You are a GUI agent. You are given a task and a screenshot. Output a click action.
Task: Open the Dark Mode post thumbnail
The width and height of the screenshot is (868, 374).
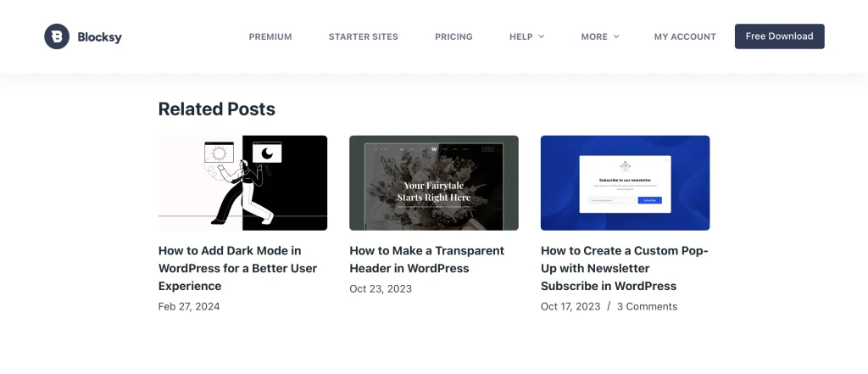click(242, 183)
